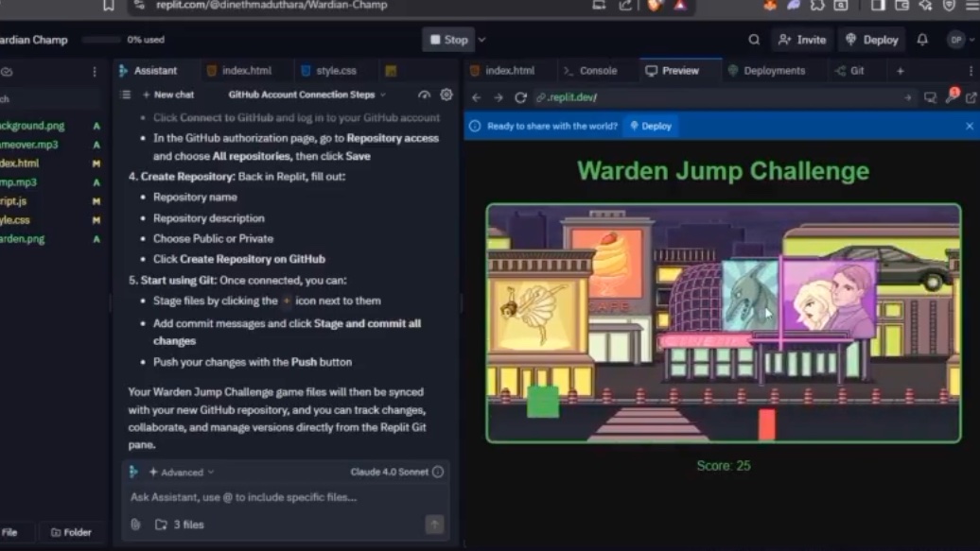Open the background.png file
This screenshot has width=980, height=551.
click(32, 126)
